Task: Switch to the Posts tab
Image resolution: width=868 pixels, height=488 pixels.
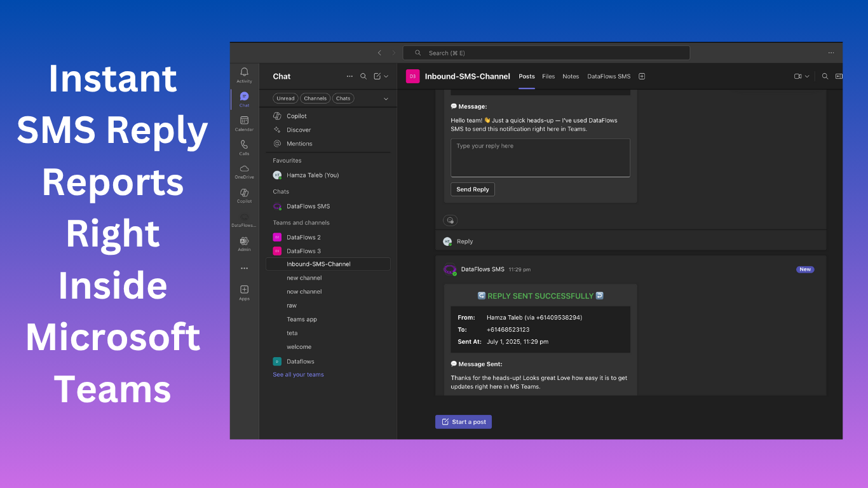Action: pos(527,76)
